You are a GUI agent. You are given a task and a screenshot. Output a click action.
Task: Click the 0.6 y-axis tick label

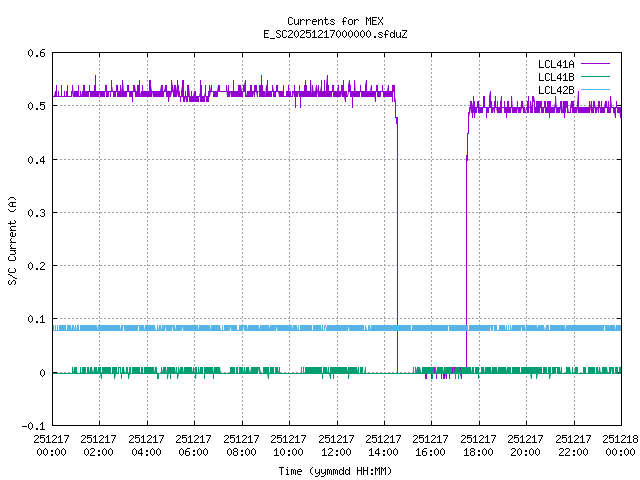[x=36, y=53]
